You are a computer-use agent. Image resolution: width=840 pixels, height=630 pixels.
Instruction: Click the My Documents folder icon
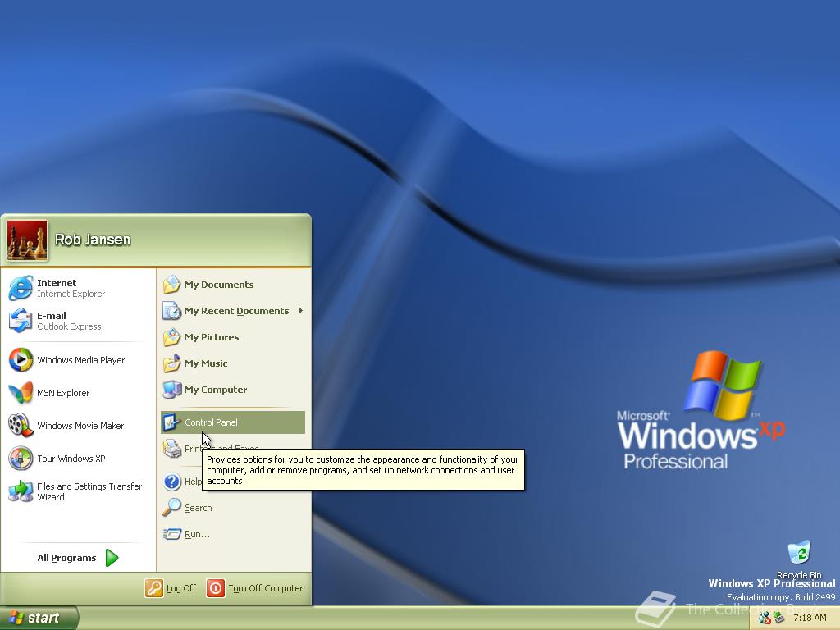[x=171, y=285]
